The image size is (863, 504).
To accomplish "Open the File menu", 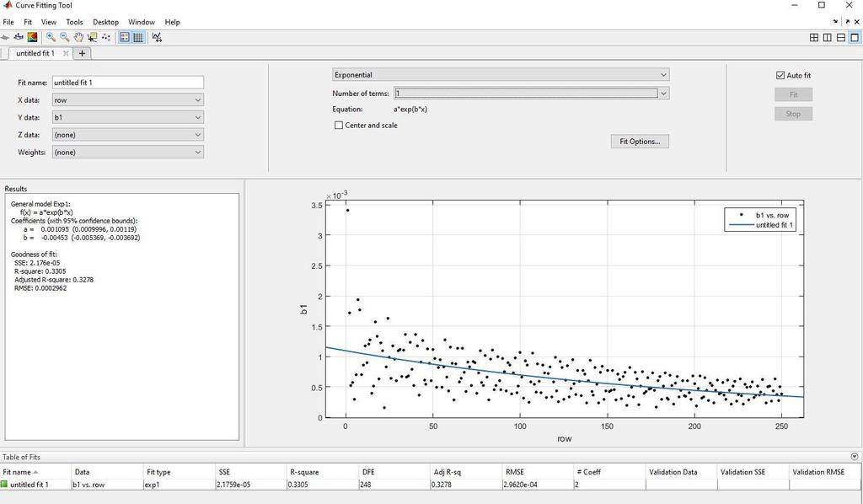I will [8, 22].
